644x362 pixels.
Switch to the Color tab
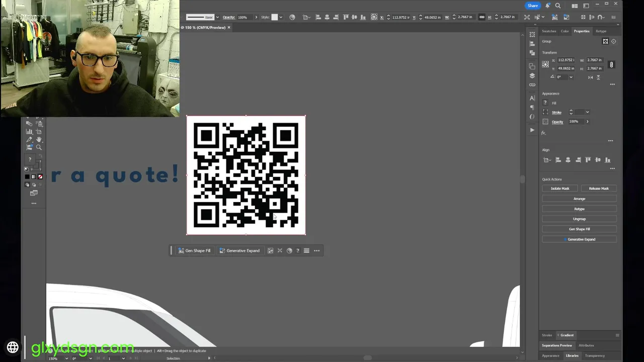(565, 31)
